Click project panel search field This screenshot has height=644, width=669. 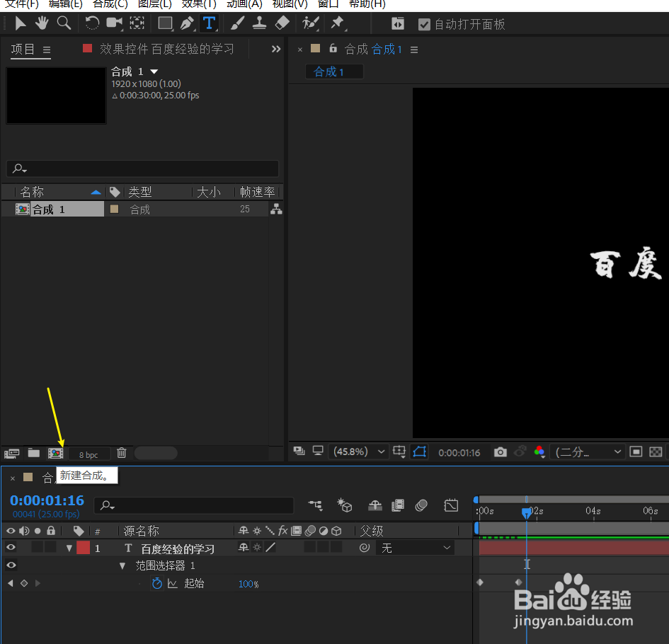coord(142,168)
